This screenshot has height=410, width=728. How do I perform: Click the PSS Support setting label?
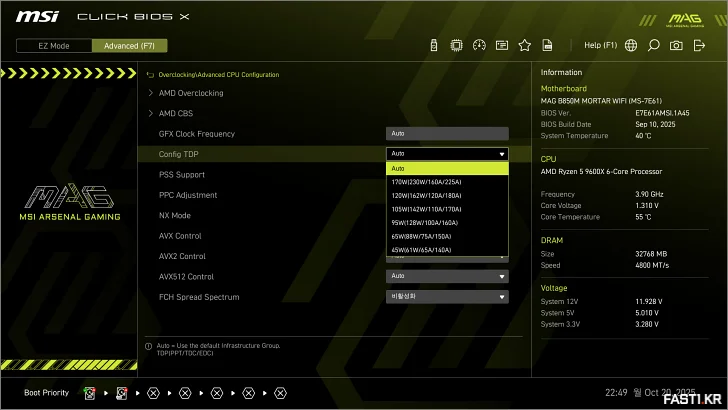[x=182, y=175]
